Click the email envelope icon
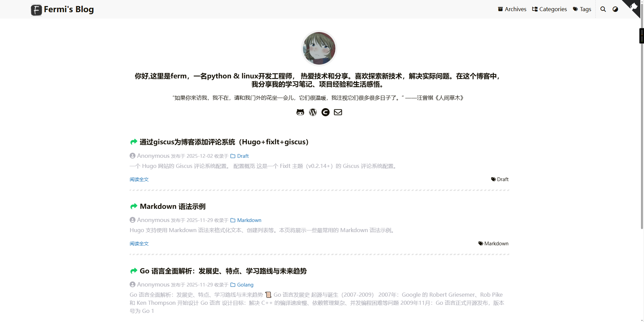Image resolution: width=644 pixels, height=322 pixels. tap(338, 112)
